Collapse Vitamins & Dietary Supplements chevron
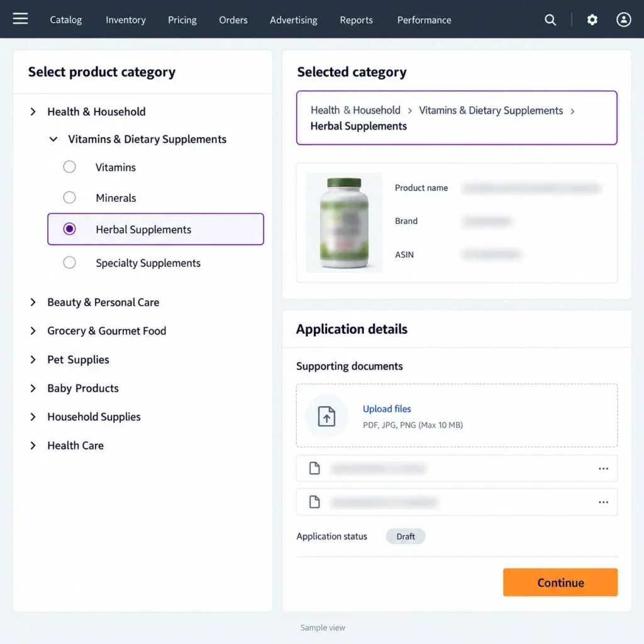This screenshot has height=644, width=644. click(53, 139)
